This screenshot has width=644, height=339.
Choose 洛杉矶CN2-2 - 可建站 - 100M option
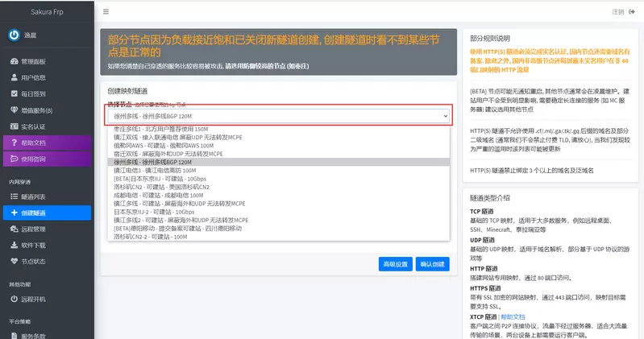(x=278, y=237)
